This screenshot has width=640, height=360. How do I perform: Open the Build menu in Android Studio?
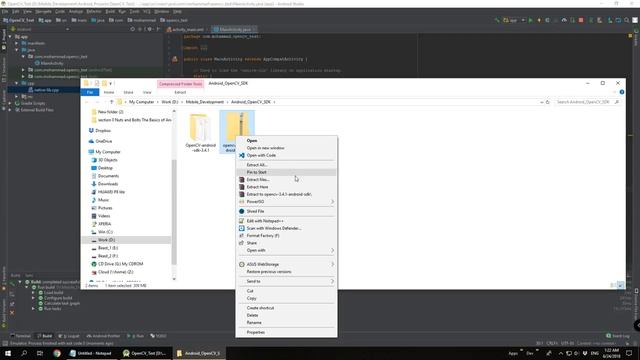click(x=110, y=11)
